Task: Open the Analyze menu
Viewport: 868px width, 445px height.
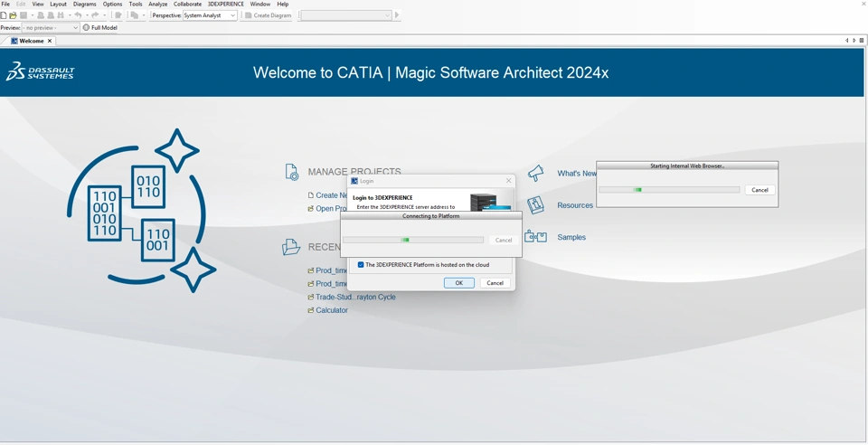Action: [157, 4]
